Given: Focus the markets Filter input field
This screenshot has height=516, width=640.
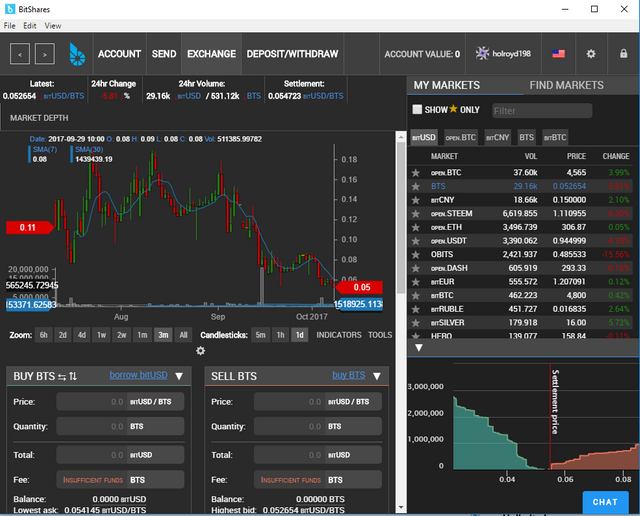Looking at the screenshot, I should click(542, 111).
